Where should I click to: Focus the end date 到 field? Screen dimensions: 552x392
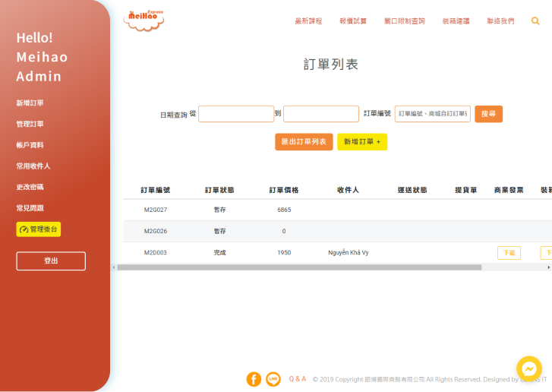click(x=320, y=114)
